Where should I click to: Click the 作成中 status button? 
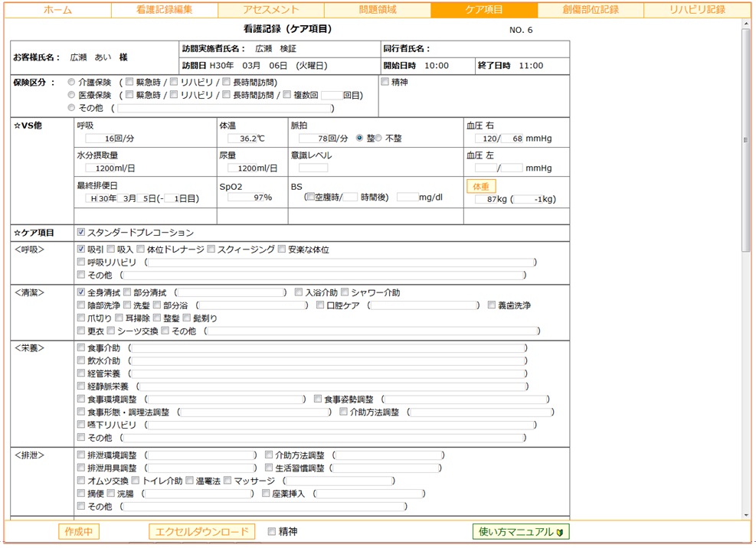point(79,532)
